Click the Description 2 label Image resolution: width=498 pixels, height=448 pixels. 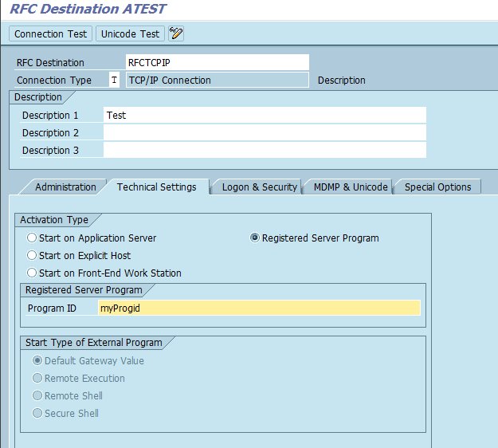[x=50, y=133]
